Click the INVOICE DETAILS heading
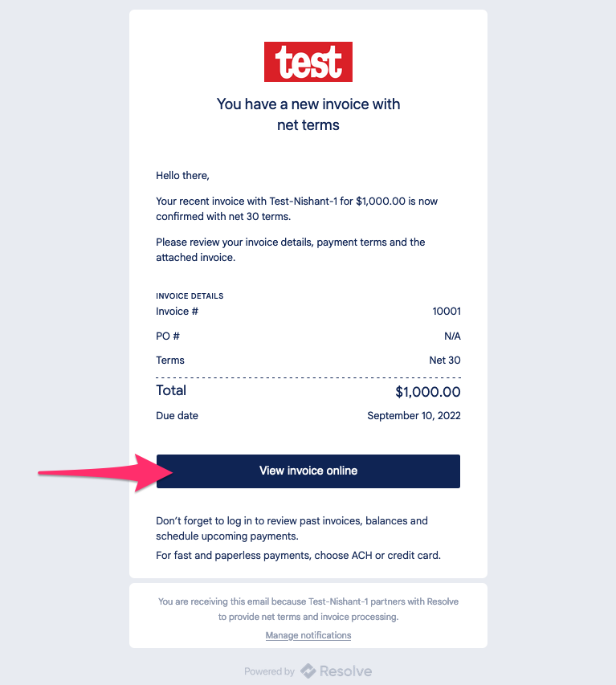616x685 pixels. (190, 296)
